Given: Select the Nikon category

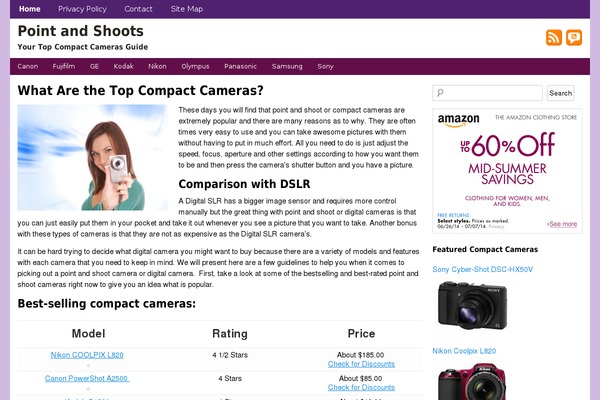Looking at the screenshot, I should (x=157, y=66).
